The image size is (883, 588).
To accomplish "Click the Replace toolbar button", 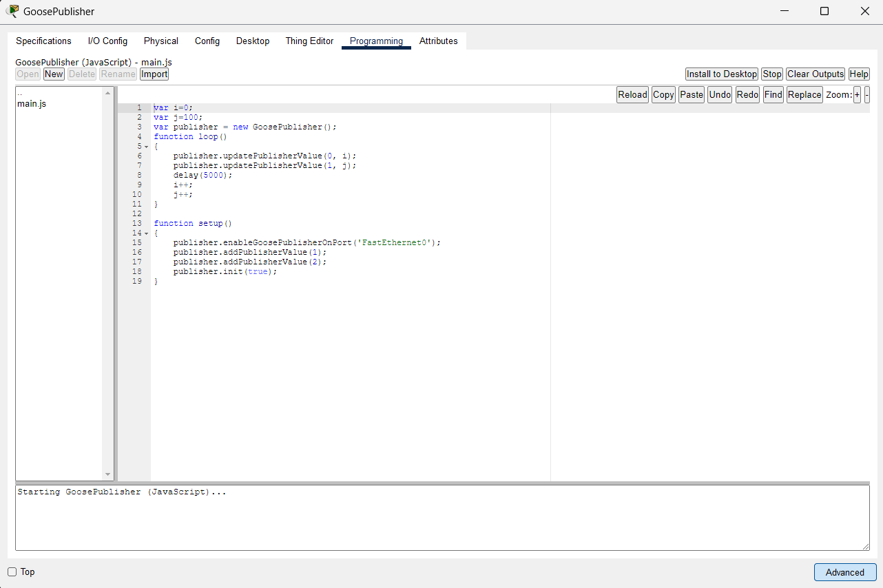I will tap(804, 95).
